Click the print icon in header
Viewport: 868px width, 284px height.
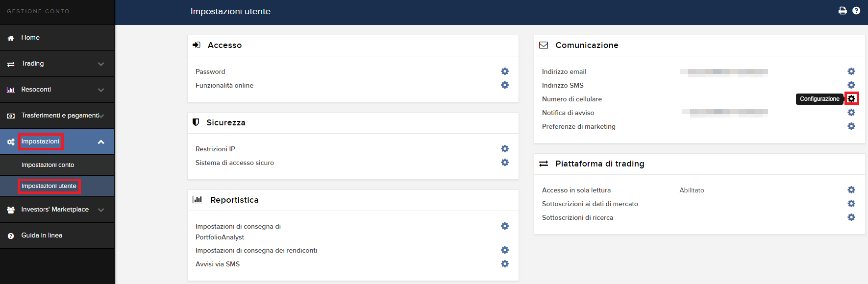(843, 11)
